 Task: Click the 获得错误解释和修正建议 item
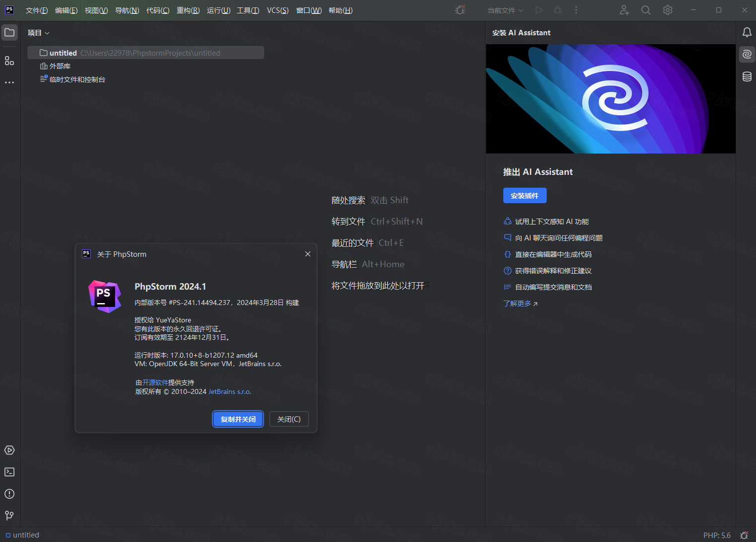click(x=548, y=271)
